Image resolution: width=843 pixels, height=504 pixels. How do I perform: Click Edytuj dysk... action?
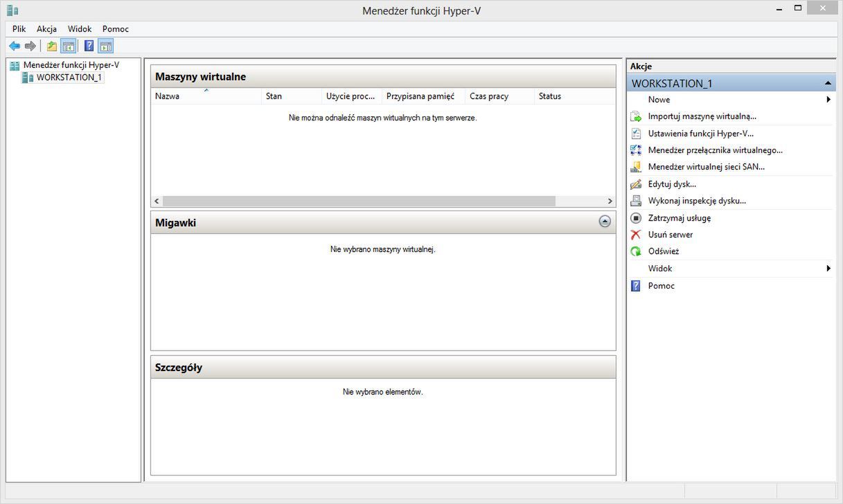[x=672, y=184]
